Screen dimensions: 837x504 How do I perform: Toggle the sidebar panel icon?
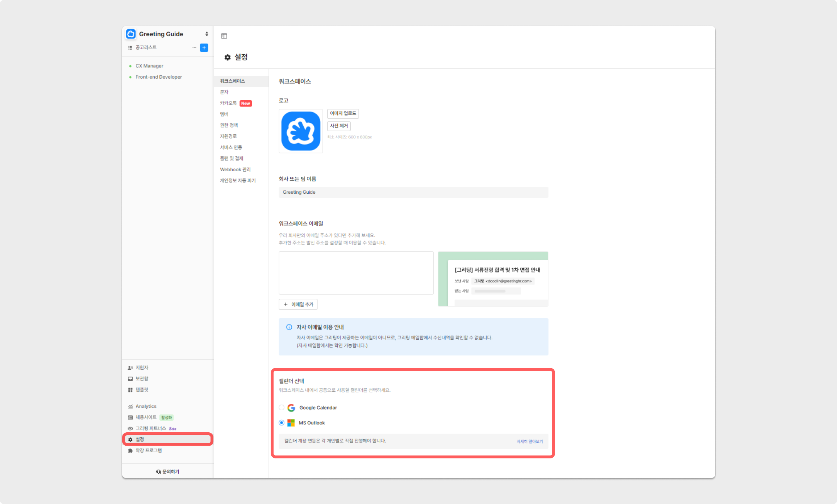224,36
